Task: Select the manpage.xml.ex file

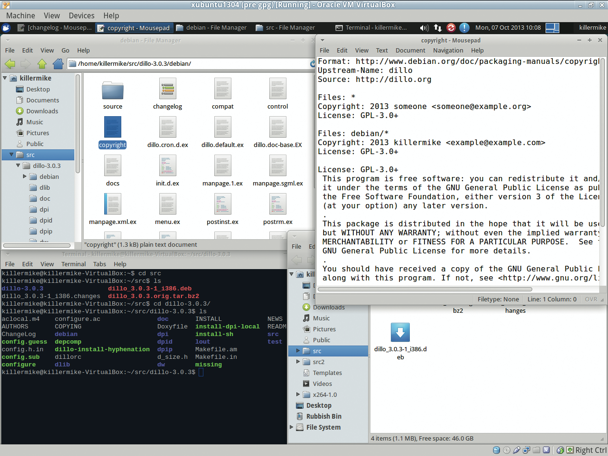Action: click(x=112, y=204)
